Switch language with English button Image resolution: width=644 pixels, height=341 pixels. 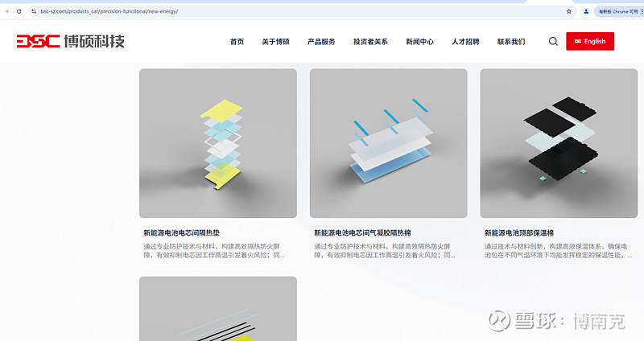(590, 42)
